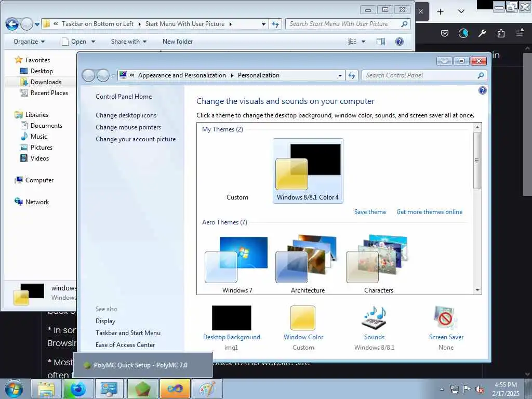Open Control Panel address bar history dropdown
The width and height of the screenshot is (532, 399).
click(x=340, y=76)
